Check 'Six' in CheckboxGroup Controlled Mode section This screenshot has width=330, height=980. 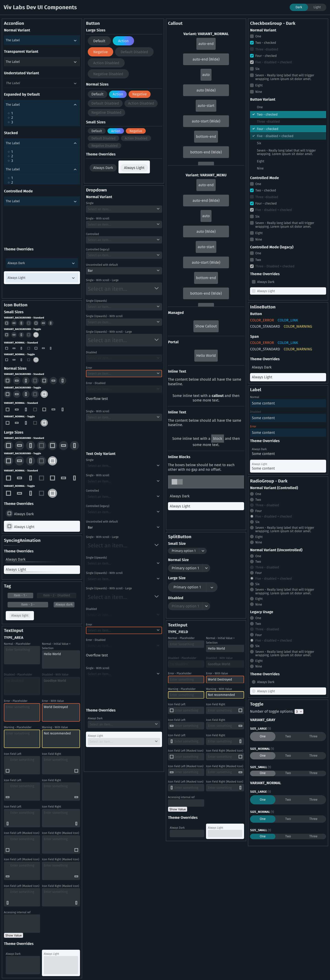252,216
